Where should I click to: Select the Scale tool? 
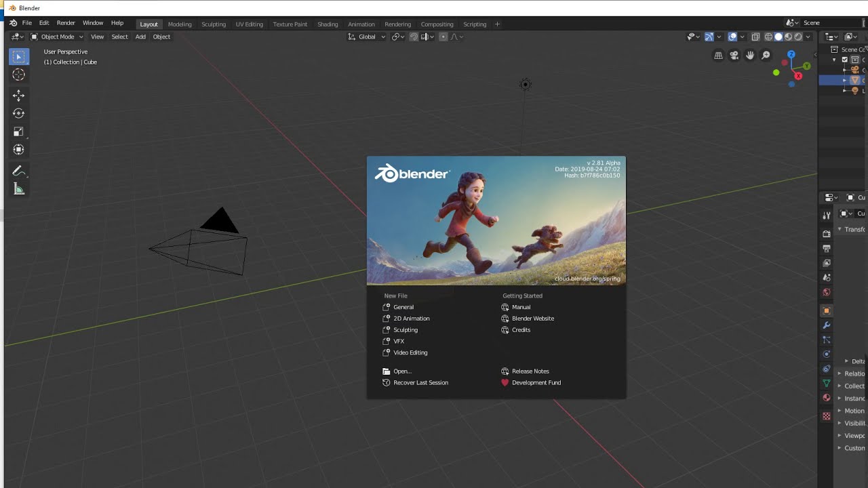(19, 131)
